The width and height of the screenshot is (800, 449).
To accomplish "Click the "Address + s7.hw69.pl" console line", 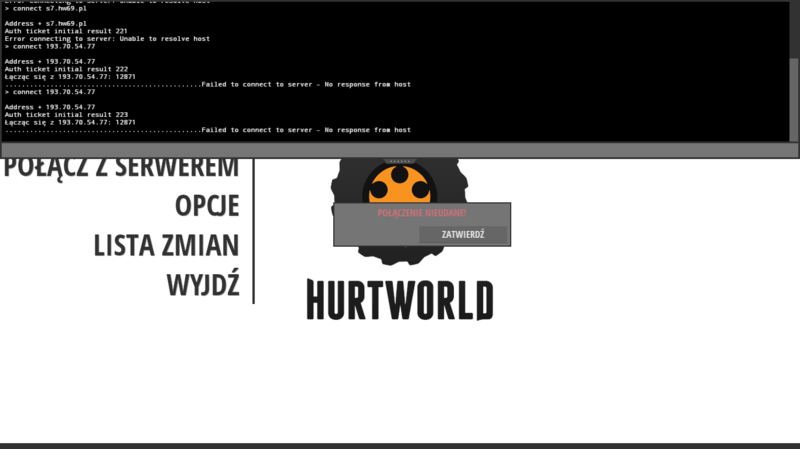I will click(x=46, y=23).
